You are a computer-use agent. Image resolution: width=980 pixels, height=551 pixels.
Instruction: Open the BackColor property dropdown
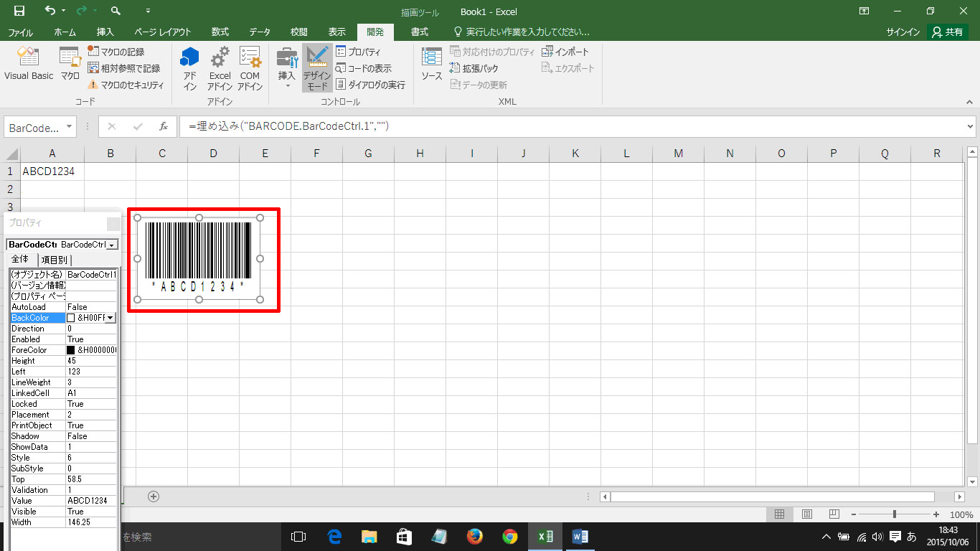coord(110,318)
